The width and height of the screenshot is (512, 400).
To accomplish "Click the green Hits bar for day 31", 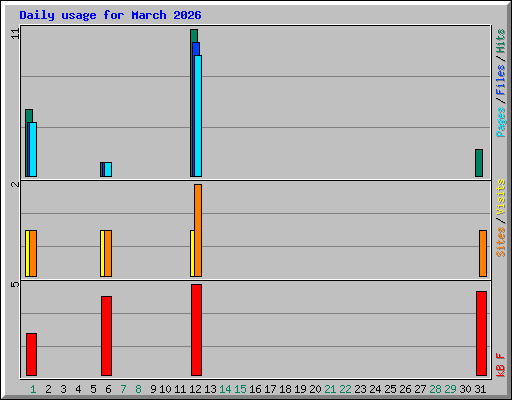I will 479,163.
